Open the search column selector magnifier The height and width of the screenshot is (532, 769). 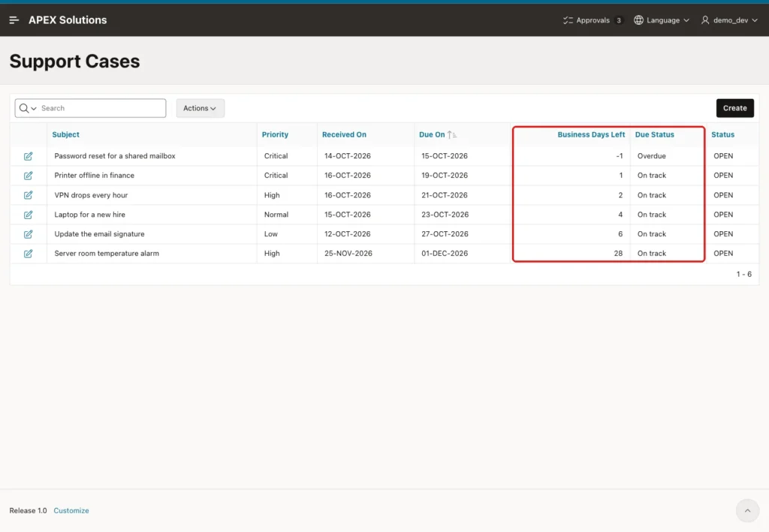pos(28,108)
